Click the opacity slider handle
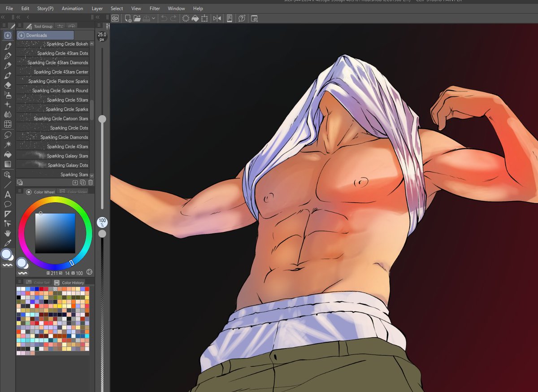 point(102,234)
